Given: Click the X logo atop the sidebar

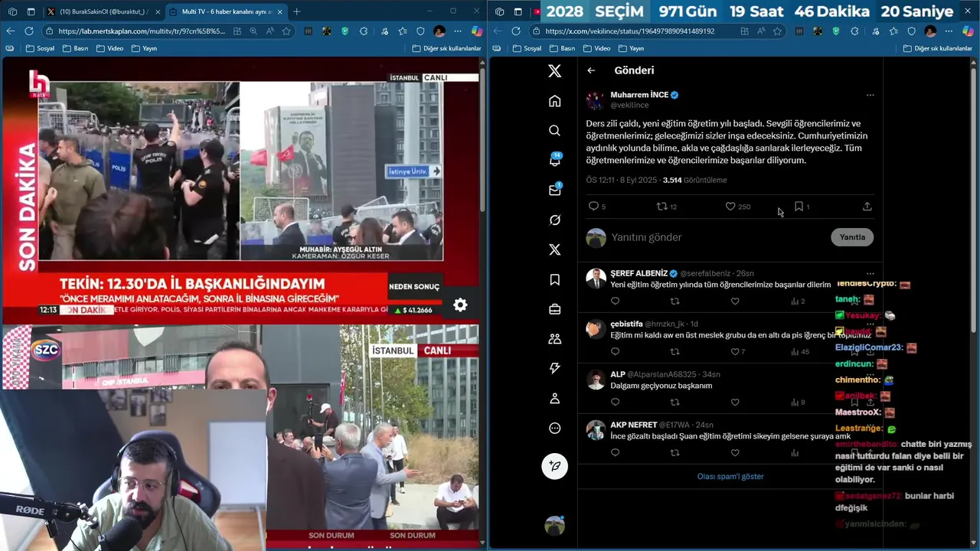Looking at the screenshot, I should (555, 71).
